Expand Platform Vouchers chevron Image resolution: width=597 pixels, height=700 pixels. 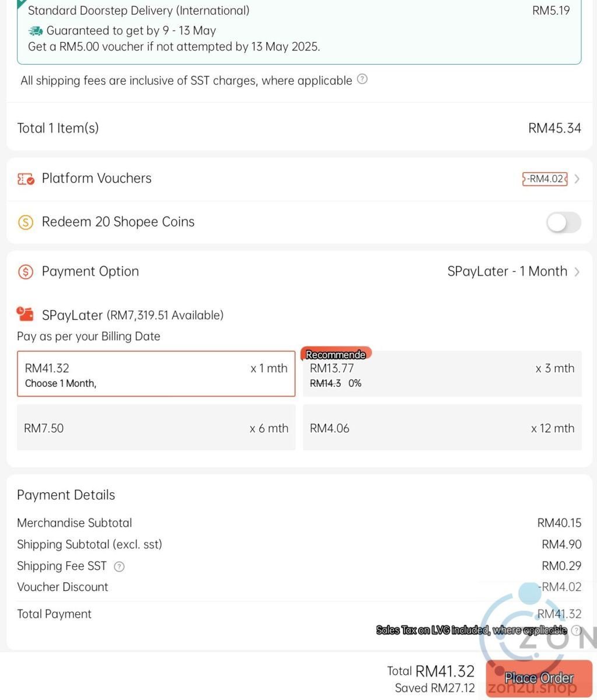pyautogui.click(x=577, y=179)
